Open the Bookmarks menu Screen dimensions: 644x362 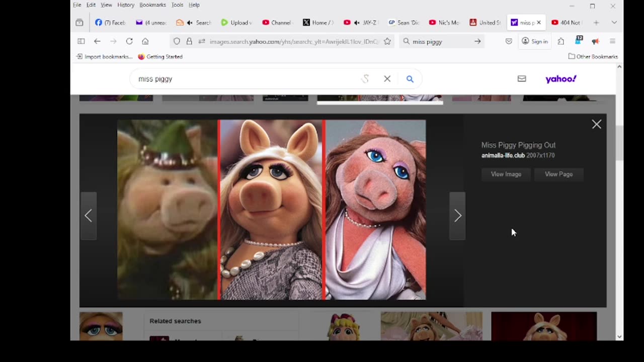click(152, 5)
